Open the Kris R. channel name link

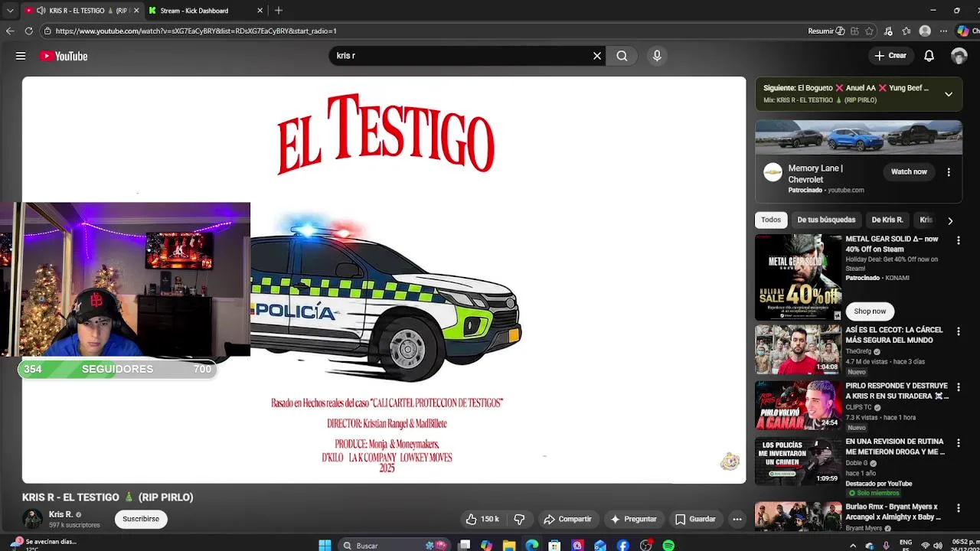(x=60, y=514)
